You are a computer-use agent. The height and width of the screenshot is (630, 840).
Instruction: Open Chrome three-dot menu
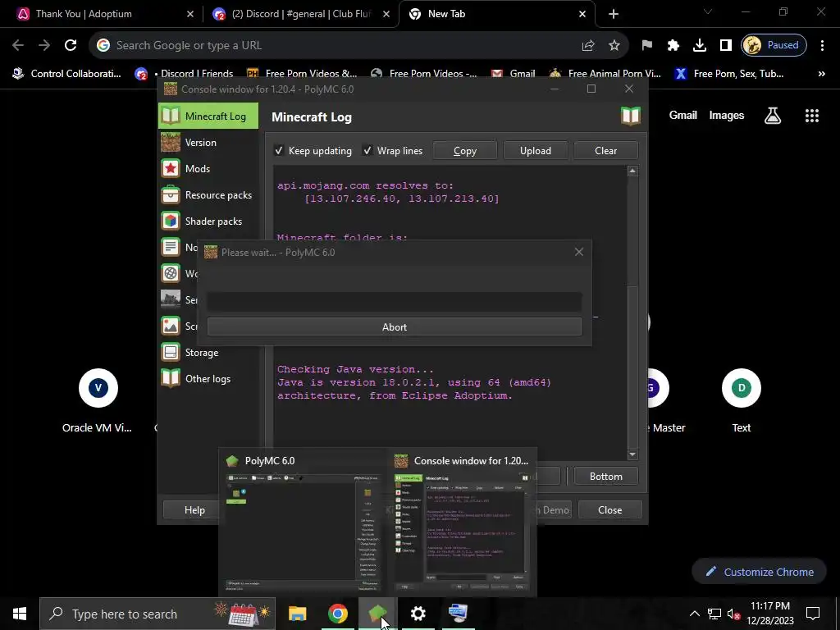click(822, 46)
